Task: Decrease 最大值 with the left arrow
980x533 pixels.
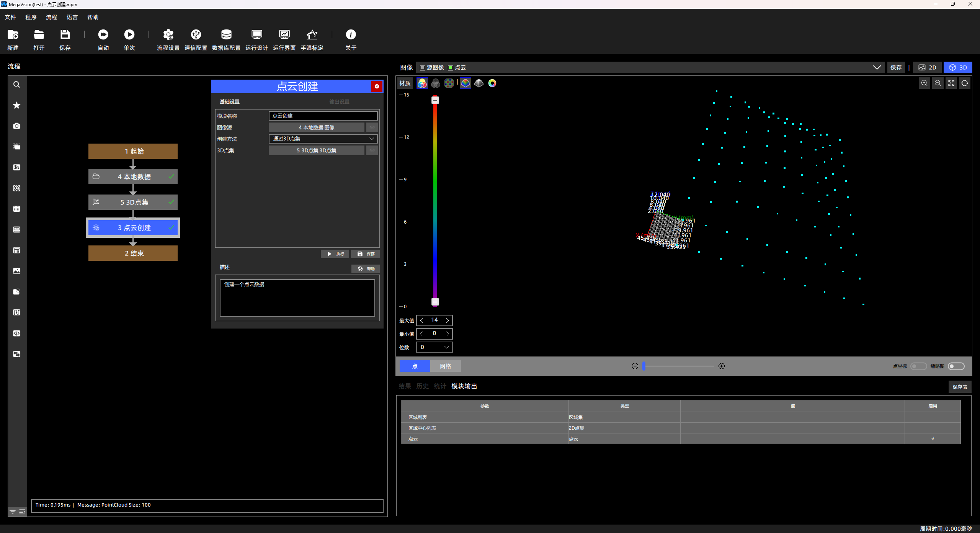Action: (x=422, y=320)
